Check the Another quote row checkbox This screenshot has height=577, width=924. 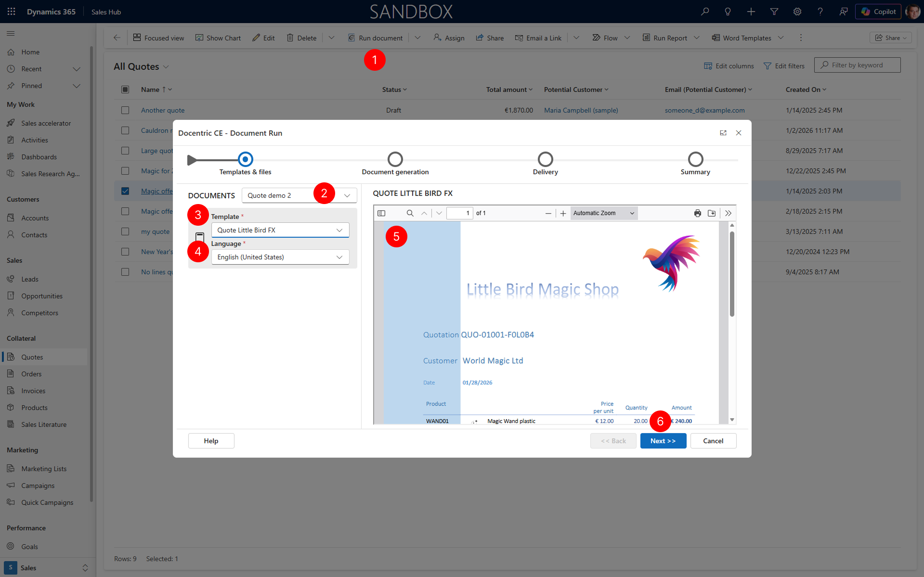point(125,110)
